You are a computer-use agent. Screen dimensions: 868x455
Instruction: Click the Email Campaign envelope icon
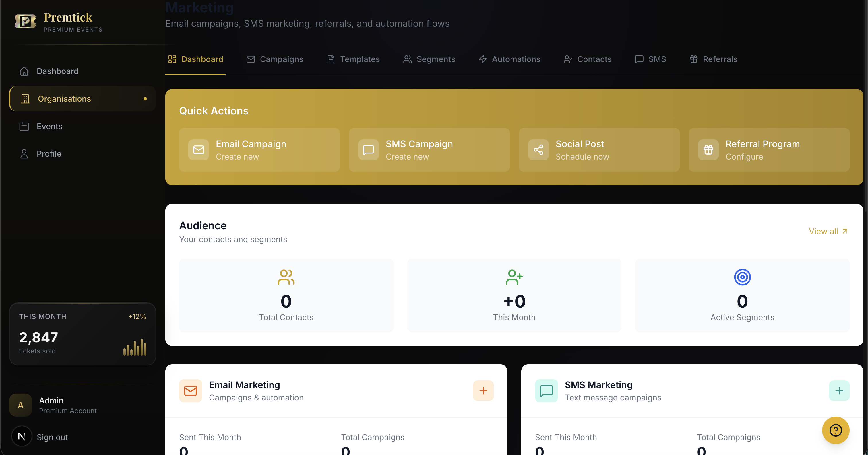[198, 149]
